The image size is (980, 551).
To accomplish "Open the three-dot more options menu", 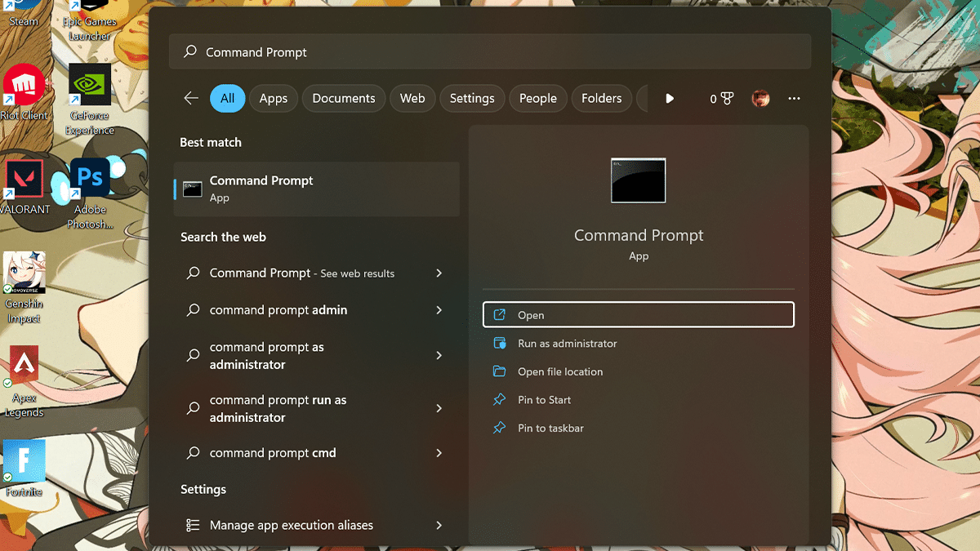I will 794,99.
